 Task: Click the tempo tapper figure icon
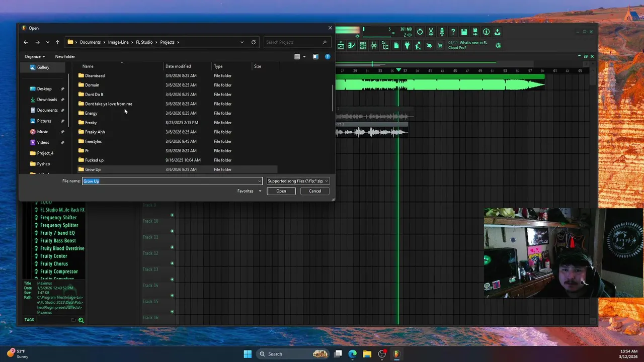tap(418, 46)
